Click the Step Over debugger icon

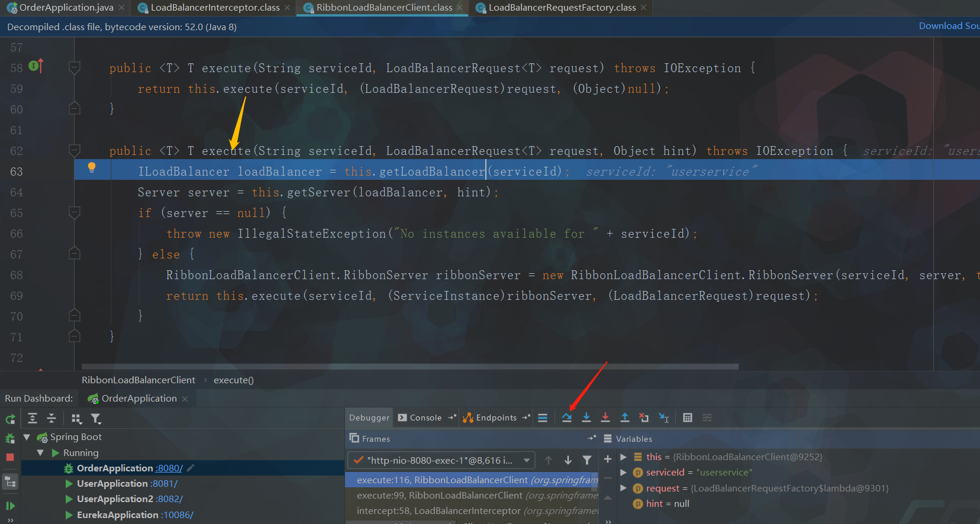[567, 418]
